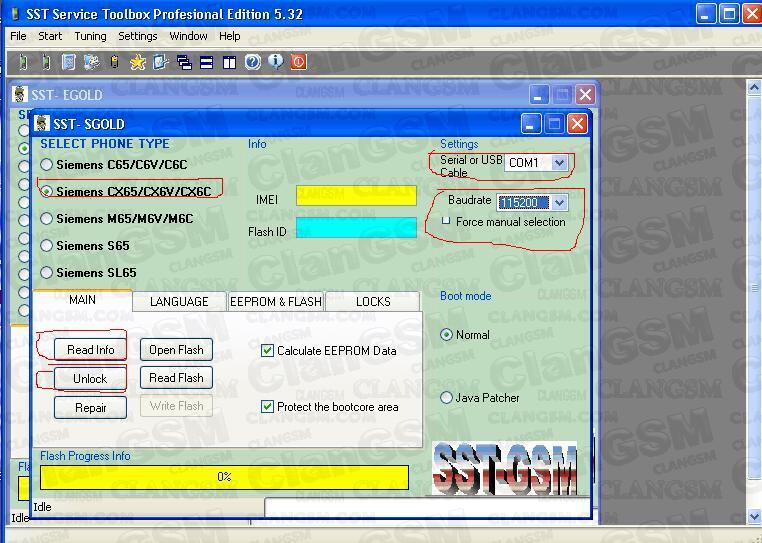Cascade windows using the toolbar icon
The width and height of the screenshot is (762, 543).
coord(184,62)
